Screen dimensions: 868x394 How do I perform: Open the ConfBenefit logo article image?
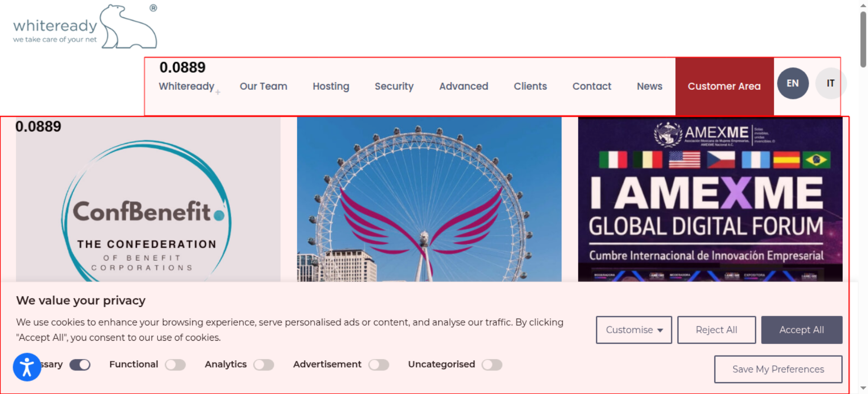point(148,199)
